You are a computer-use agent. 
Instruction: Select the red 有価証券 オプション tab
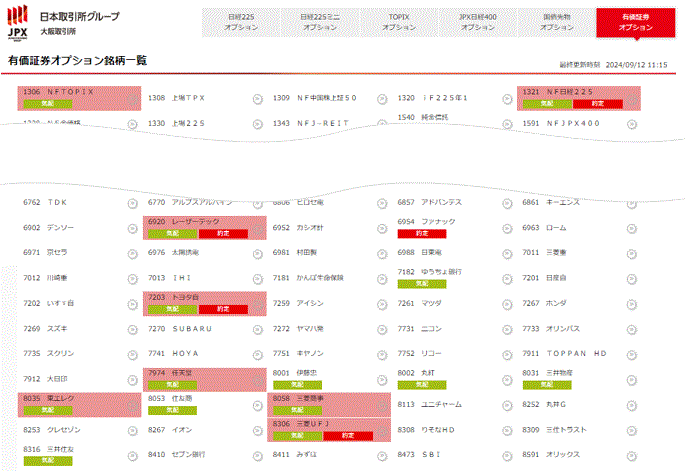(x=636, y=22)
